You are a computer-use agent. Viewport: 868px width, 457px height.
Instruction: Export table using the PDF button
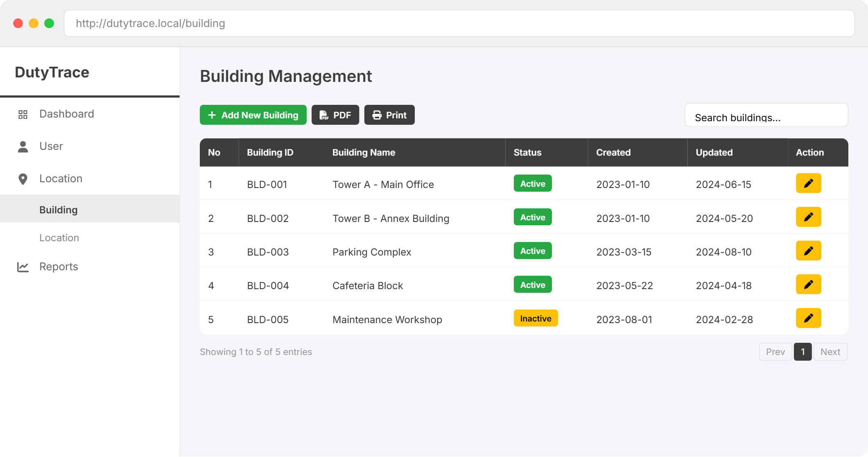click(335, 115)
